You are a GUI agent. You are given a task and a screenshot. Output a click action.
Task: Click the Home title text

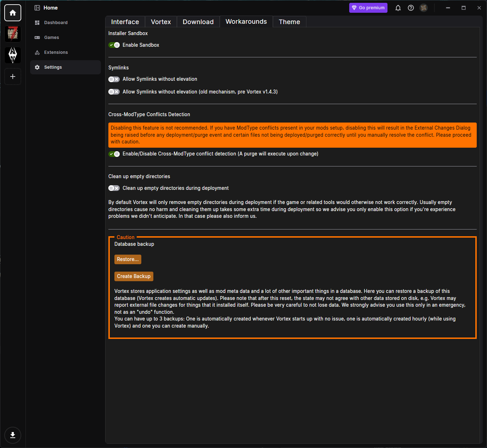tap(51, 8)
